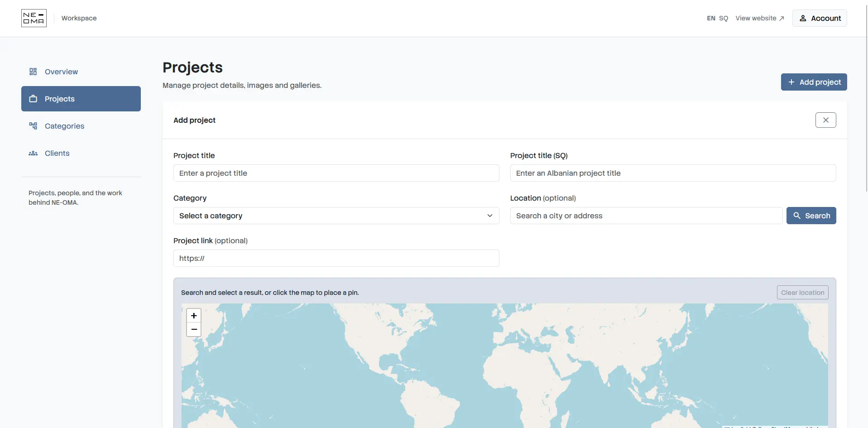
Task: Switch language to EN
Action: 711,18
